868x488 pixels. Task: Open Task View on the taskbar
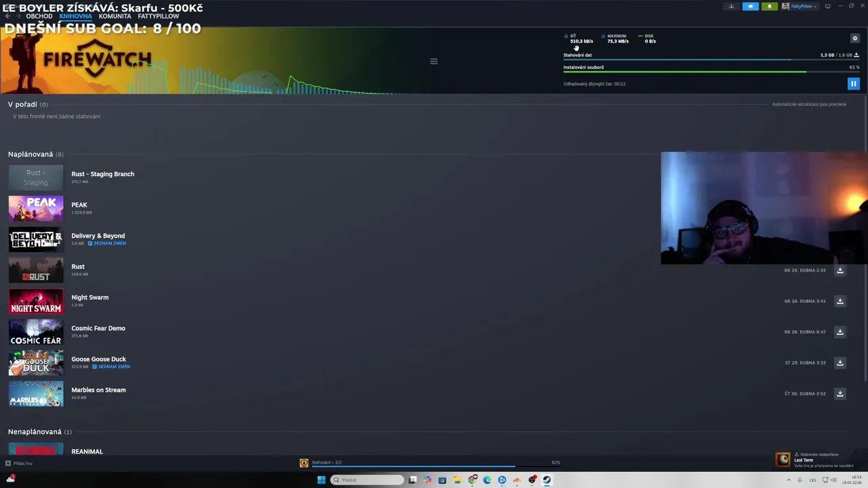click(412, 480)
